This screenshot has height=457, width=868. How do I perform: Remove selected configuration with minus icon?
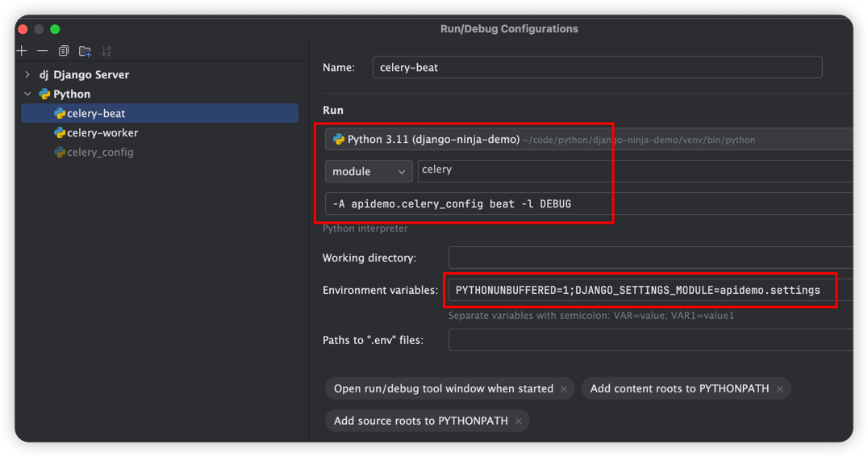point(43,51)
